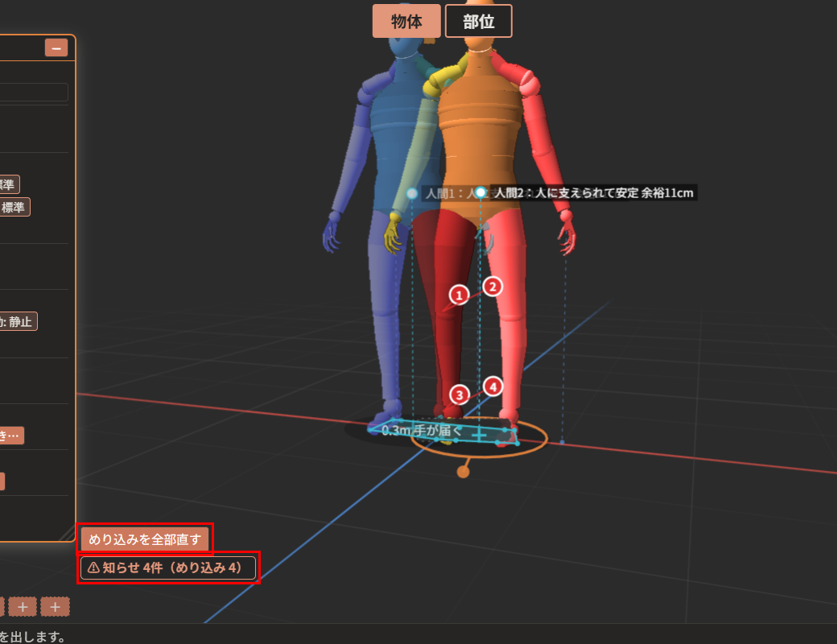The height and width of the screenshot is (644, 837).
Task: Click collision marker number 4
Action: [493, 386]
